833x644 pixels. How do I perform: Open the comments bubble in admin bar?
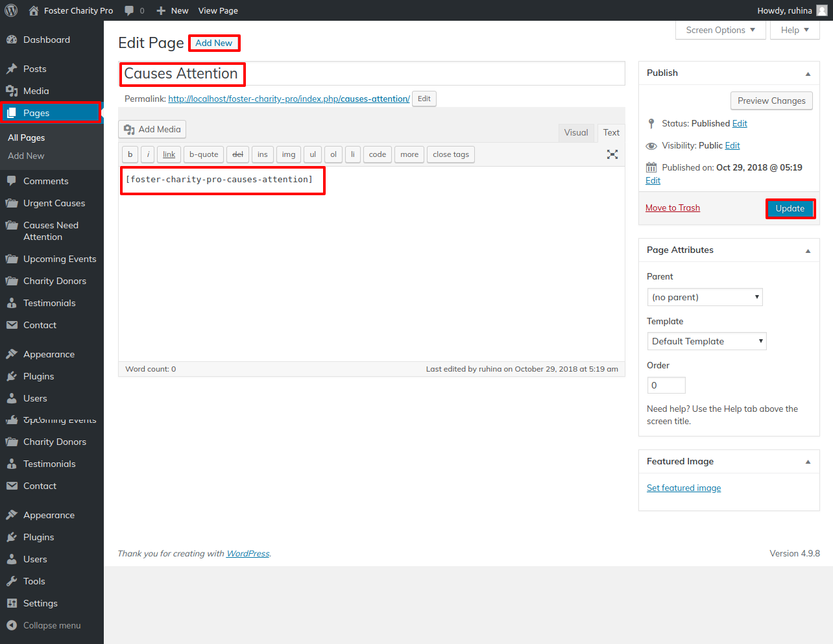[134, 10]
